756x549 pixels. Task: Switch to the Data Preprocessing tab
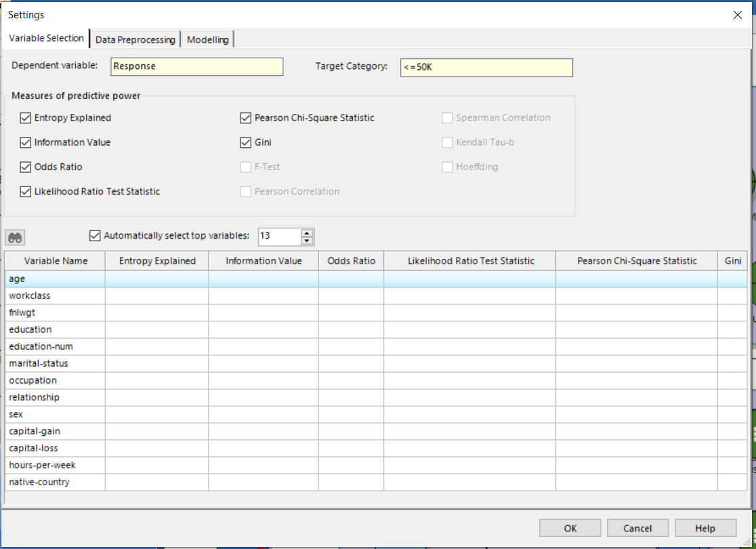point(135,39)
